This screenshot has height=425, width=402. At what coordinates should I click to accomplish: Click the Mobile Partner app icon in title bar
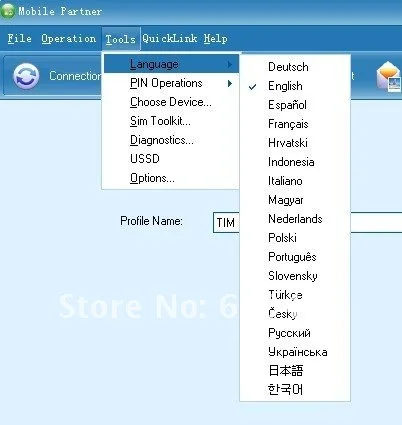tap(7, 11)
